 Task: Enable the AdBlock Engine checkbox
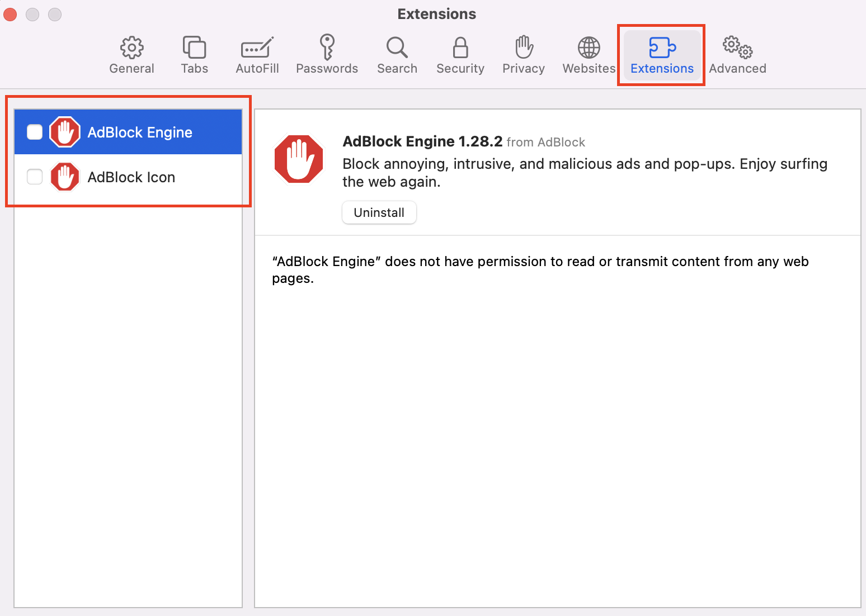(x=35, y=132)
